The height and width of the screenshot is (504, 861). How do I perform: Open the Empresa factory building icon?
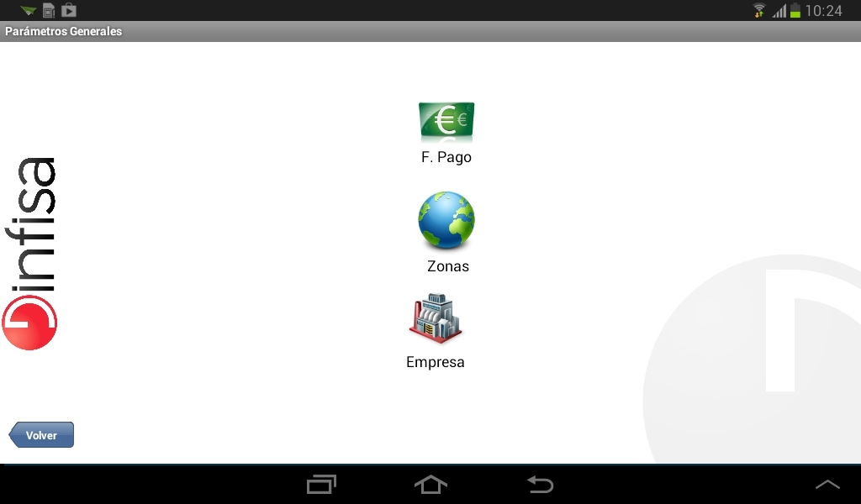(436, 318)
